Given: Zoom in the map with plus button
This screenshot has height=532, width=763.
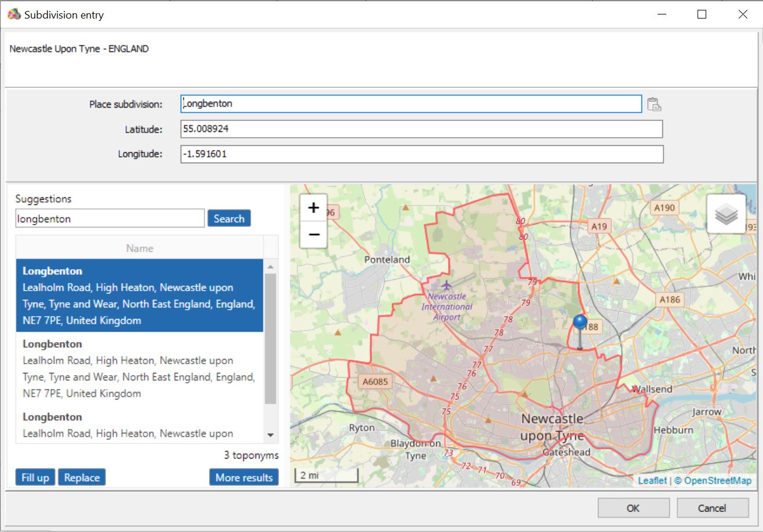Looking at the screenshot, I should tap(313, 207).
